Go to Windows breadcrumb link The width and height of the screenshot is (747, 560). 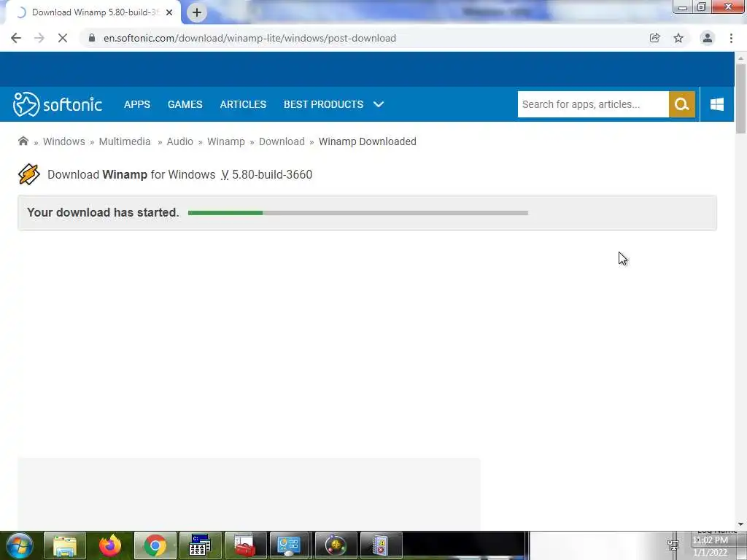pyautogui.click(x=64, y=141)
